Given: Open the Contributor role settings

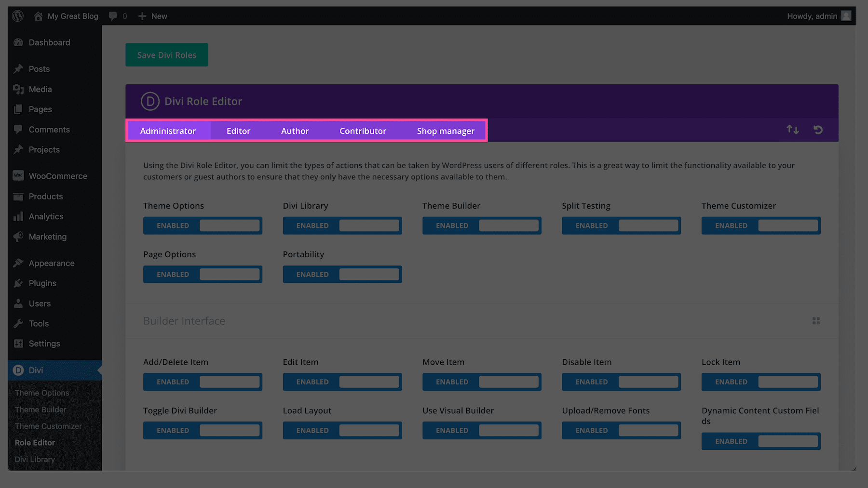Looking at the screenshot, I should pyautogui.click(x=363, y=131).
